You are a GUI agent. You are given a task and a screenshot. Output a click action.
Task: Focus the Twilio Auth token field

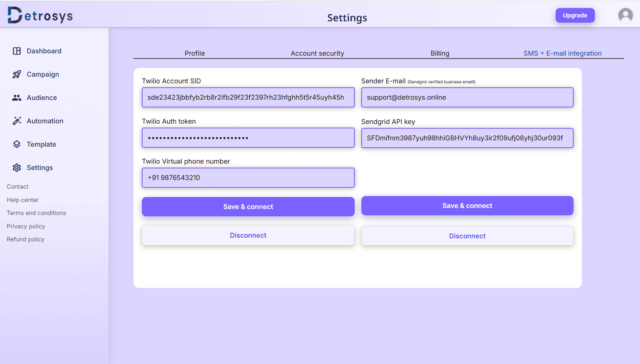coord(248,138)
